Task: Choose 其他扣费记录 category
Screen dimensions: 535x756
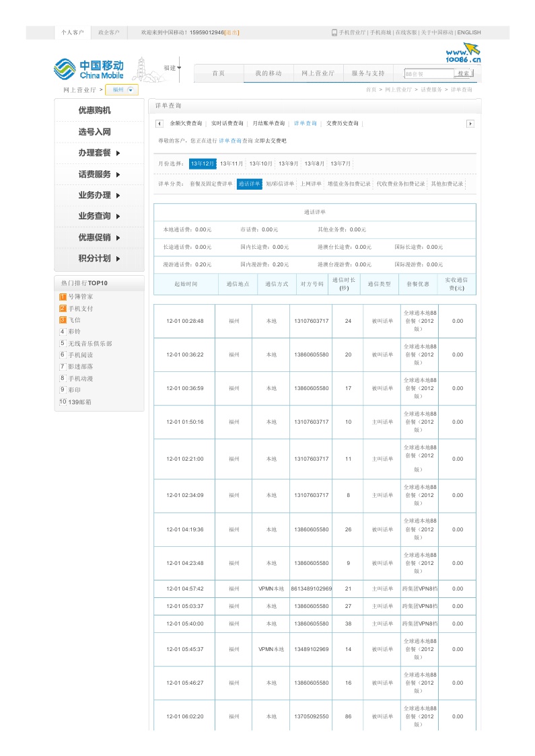Action: click(448, 184)
